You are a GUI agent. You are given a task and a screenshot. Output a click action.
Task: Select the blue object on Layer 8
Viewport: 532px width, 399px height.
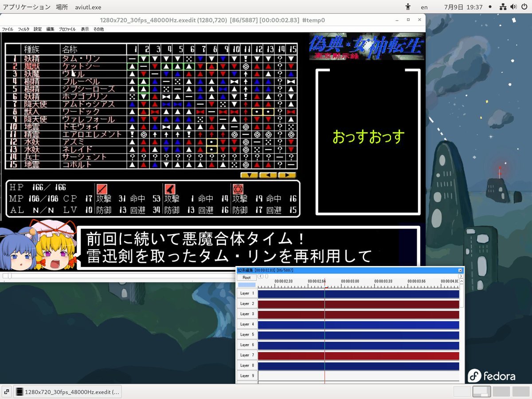click(x=358, y=366)
